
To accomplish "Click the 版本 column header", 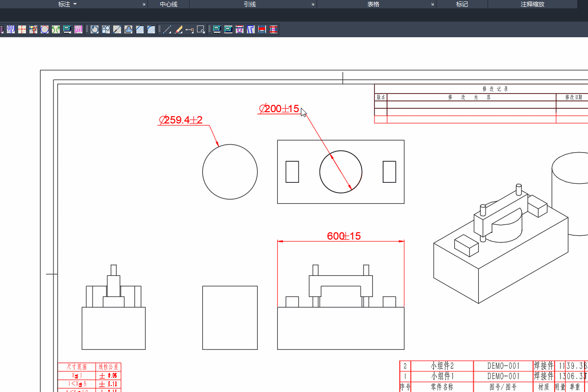I will (x=381, y=98).
